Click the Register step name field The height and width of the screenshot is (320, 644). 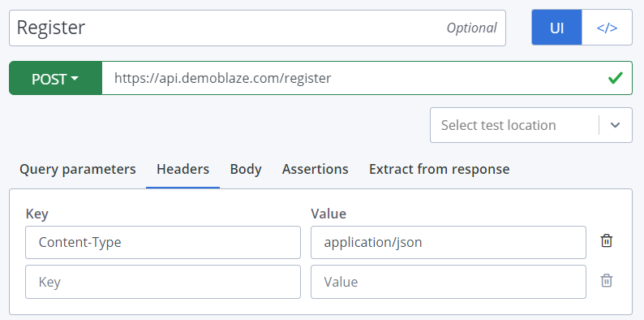(257, 28)
